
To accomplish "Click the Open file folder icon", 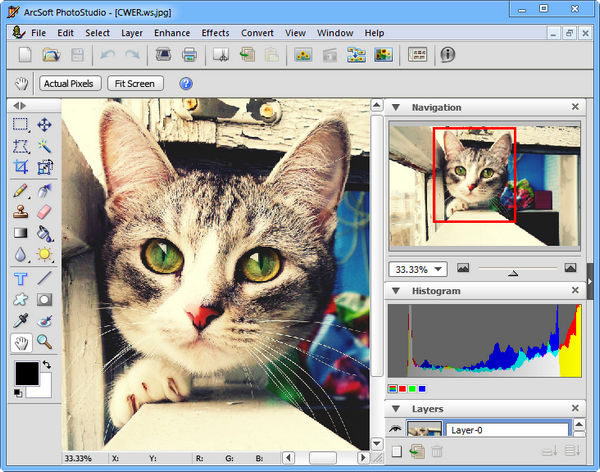I will coord(51,55).
